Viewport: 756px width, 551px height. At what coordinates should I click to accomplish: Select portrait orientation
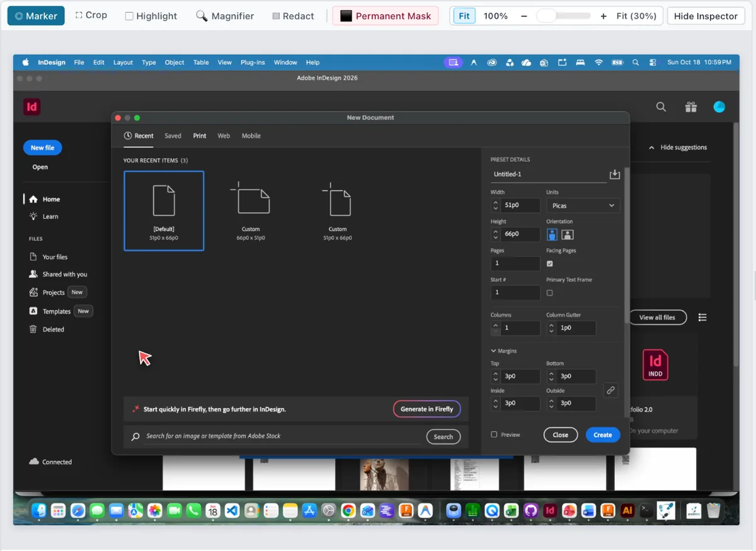point(553,234)
